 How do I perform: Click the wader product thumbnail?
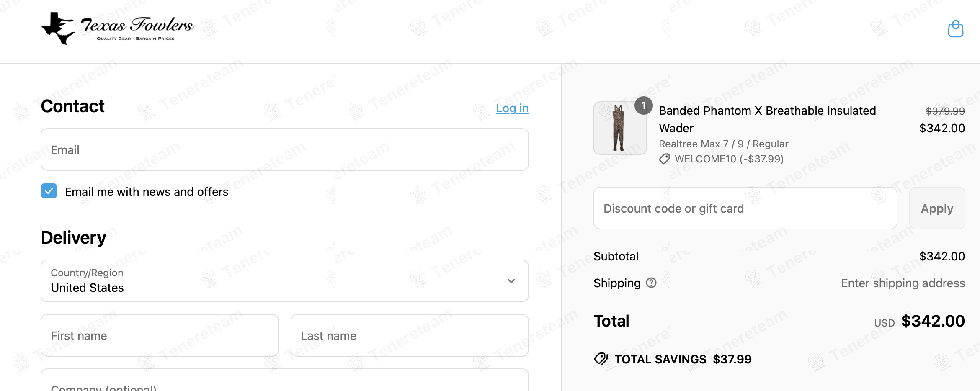coord(619,128)
